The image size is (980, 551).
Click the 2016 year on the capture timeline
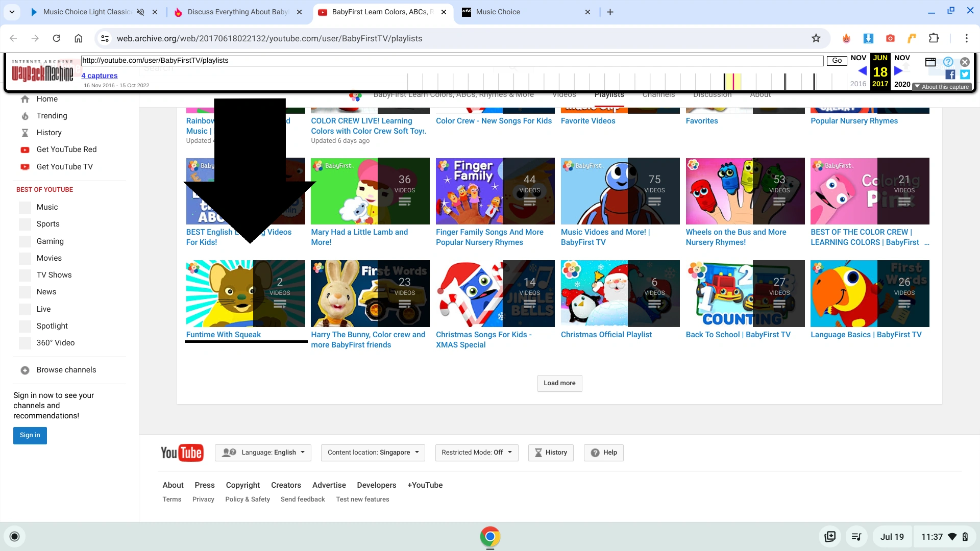click(858, 84)
